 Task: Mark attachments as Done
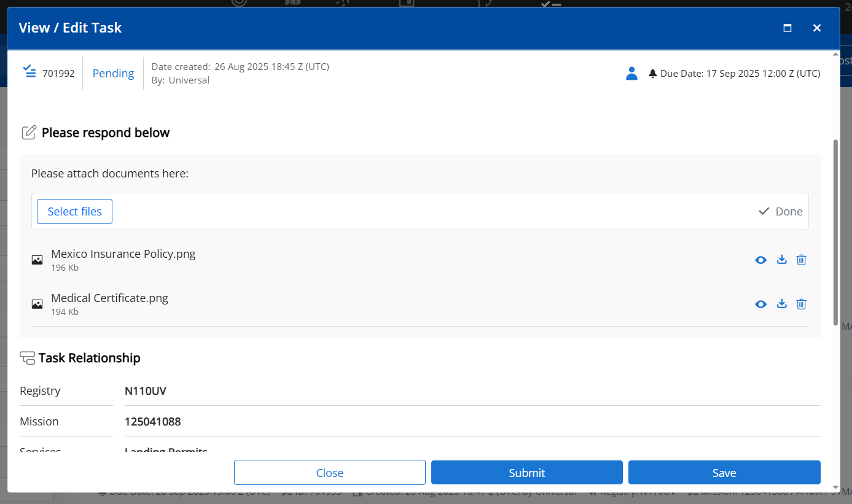pyautogui.click(x=781, y=211)
